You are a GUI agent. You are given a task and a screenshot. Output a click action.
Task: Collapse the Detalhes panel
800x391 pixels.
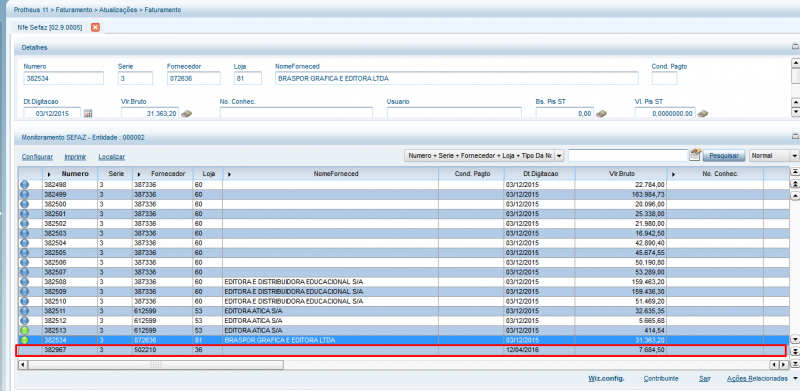794,47
